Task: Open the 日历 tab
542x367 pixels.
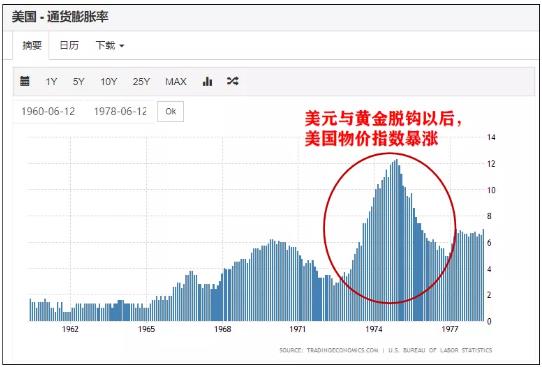Action: [69, 45]
